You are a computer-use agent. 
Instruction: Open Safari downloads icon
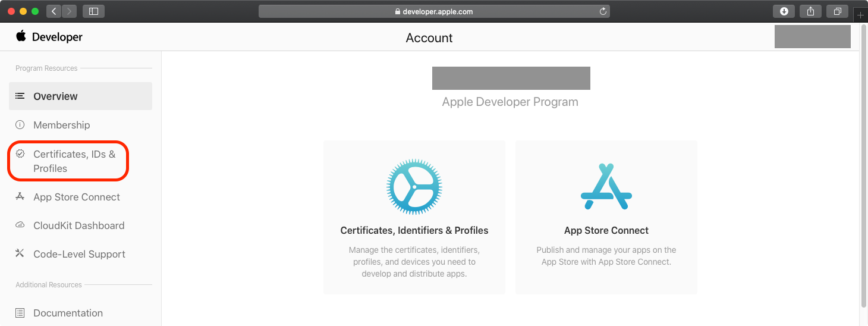tap(784, 11)
